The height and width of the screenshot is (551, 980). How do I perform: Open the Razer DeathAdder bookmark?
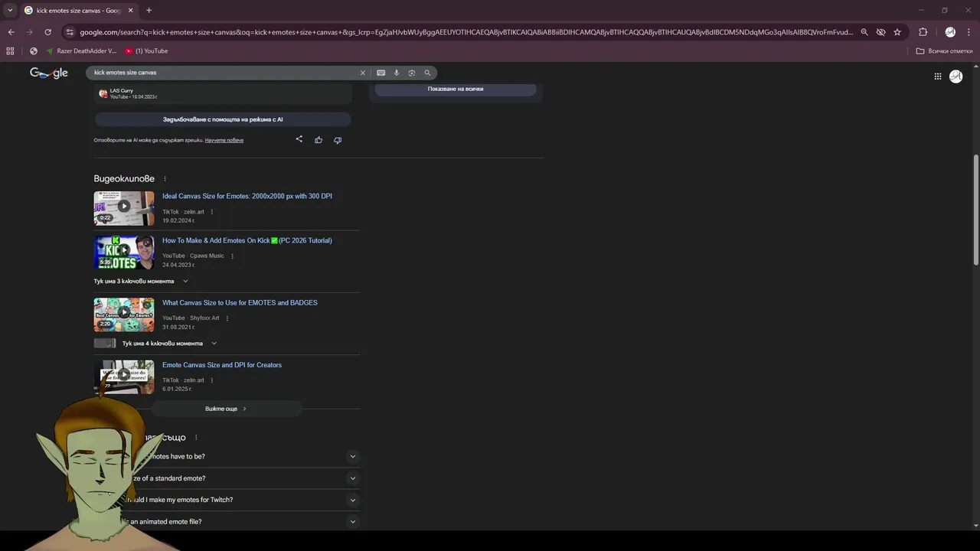[81, 51]
